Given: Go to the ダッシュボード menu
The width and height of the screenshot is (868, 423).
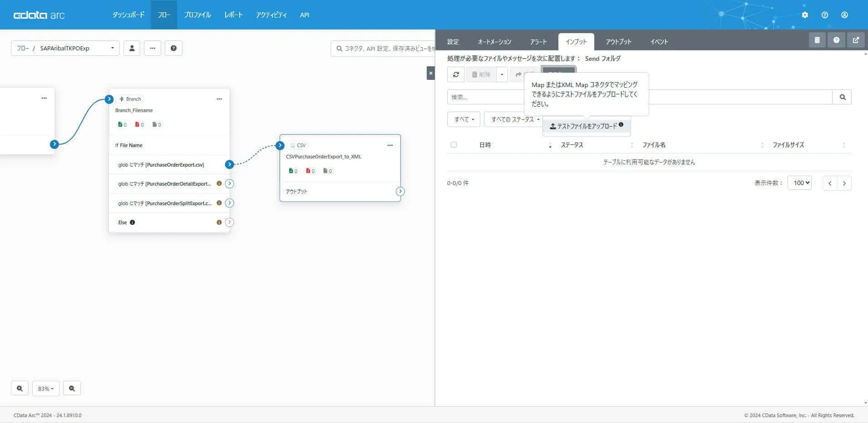Looking at the screenshot, I should (x=128, y=15).
